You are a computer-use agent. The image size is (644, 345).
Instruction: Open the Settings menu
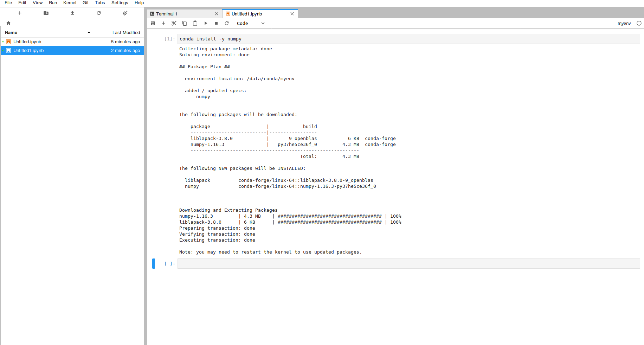(120, 3)
